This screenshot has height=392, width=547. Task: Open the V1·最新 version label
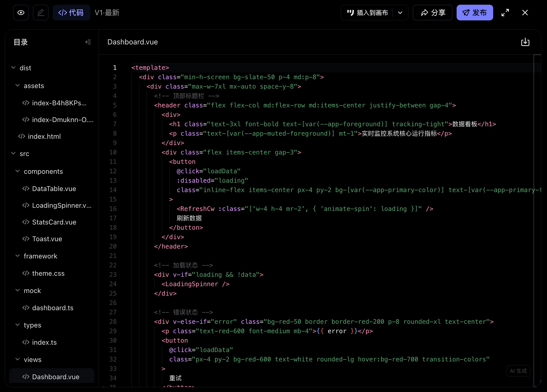coord(107,13)
